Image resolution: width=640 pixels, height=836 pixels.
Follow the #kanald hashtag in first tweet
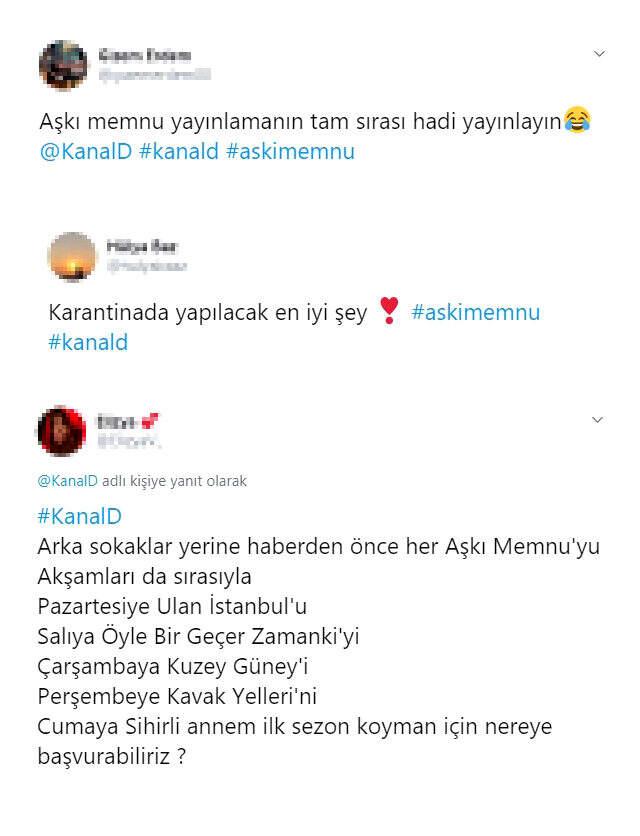[179, 151]
